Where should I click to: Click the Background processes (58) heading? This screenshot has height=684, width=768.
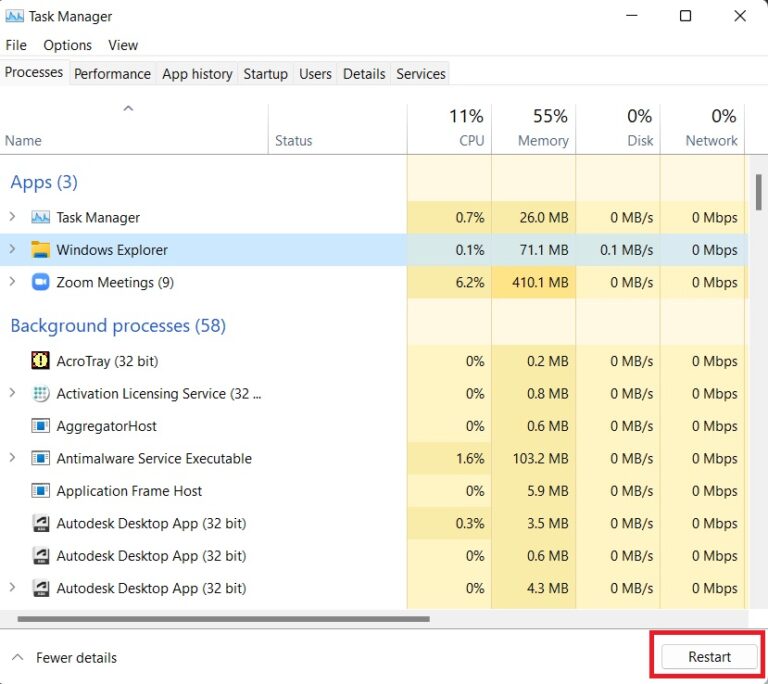pyautogui.click(x=118, y=325)
